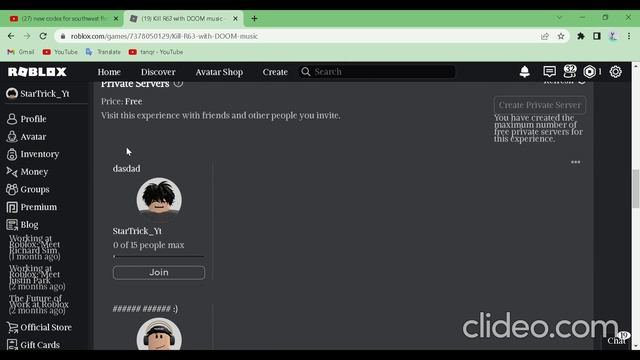Open the notifications bell
This screenshot has height=360, width=640.
pos(524,72)
